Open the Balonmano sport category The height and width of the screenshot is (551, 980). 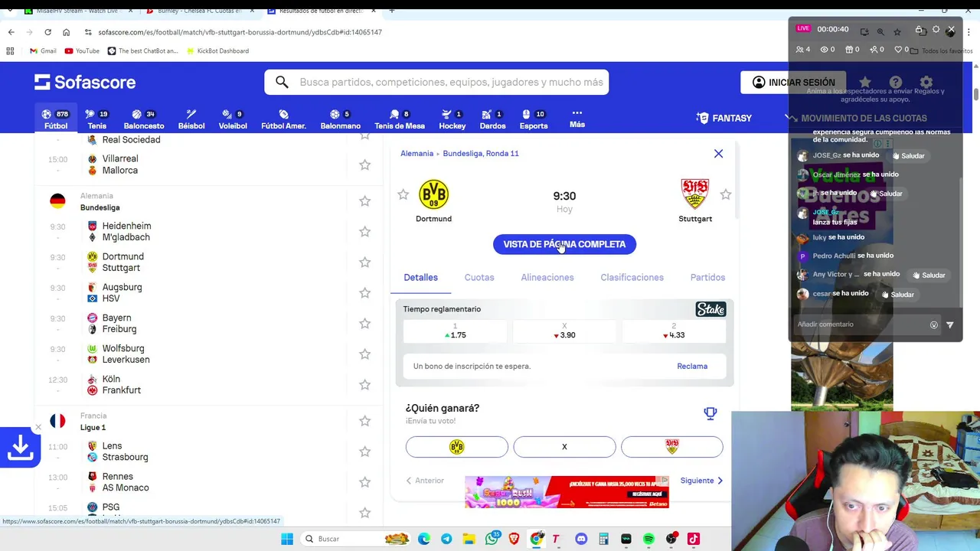(340, 119)
